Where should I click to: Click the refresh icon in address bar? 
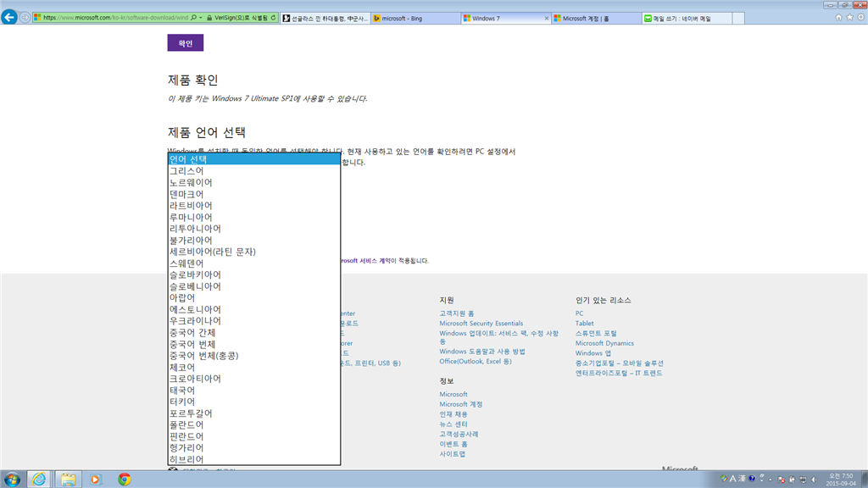pyautogui.click(x=273, y=18)
